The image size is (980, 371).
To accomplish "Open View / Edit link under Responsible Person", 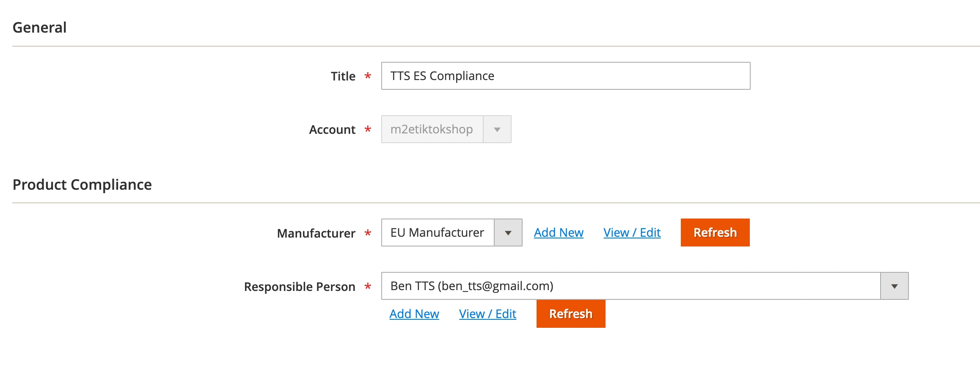I will (x=487, y=314).
